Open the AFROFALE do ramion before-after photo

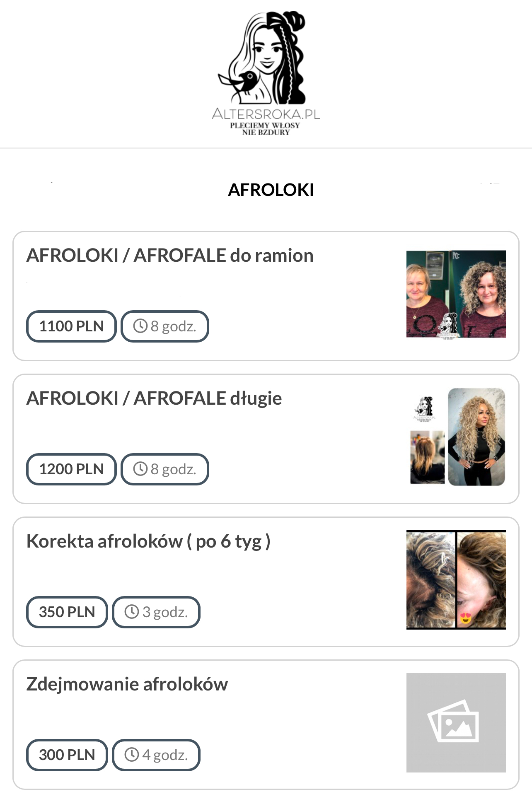[x=456, y=294]
